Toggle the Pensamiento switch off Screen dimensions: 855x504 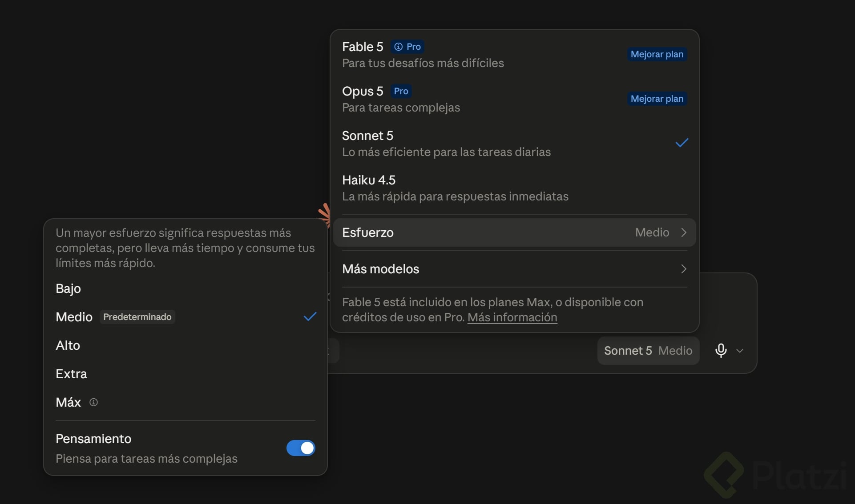pyautogui.click(x=301, y=448)
